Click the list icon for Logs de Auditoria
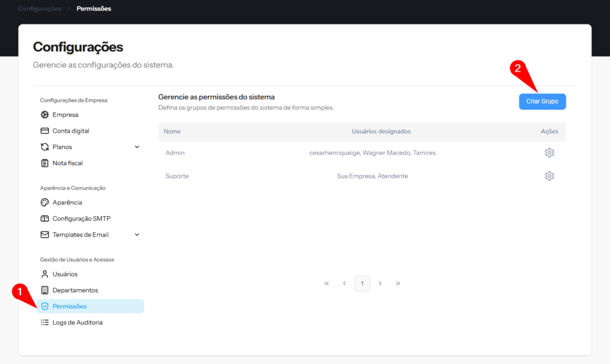610x364 pixels. coord(45,322)
